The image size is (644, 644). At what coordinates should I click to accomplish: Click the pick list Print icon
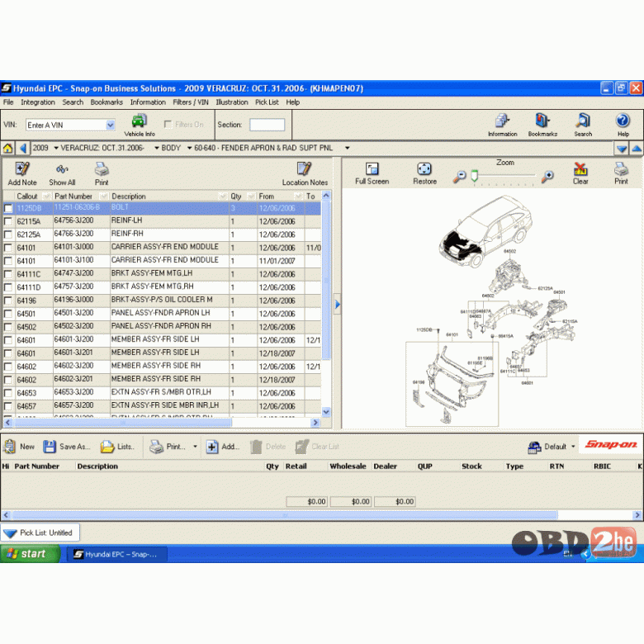point(157,447)
